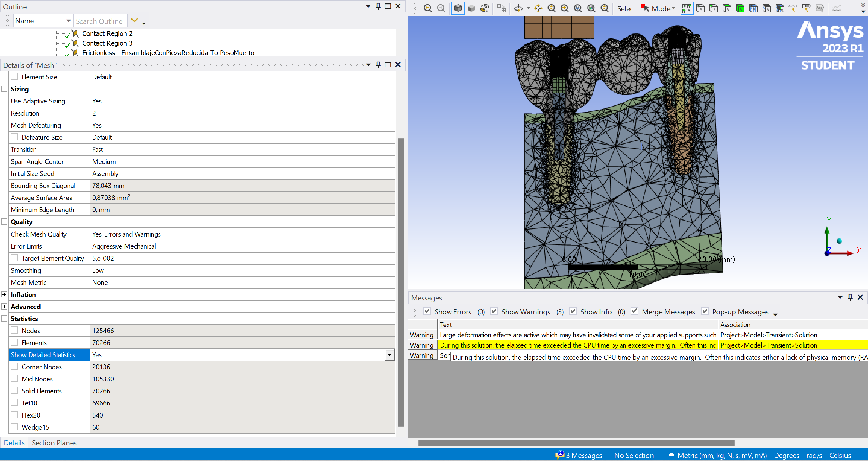868x461 pixels.
Task: Select the Body selection filter (green cube)
Action: (x=740, y=8)
